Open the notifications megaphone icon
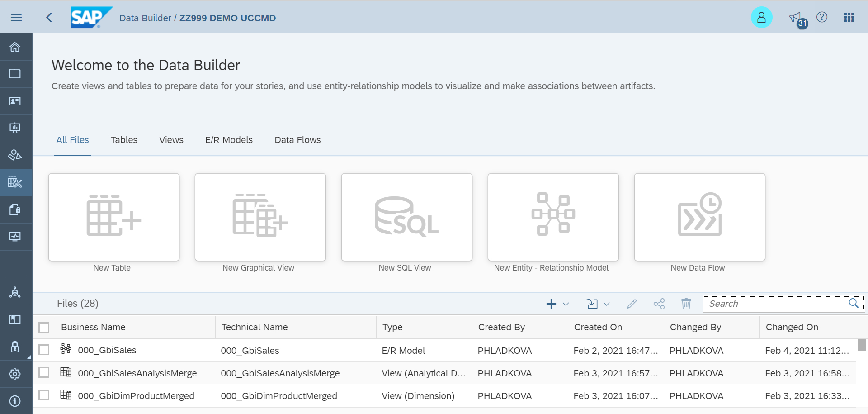This screenshot has height=414, width=868. (x=795, y=18)
